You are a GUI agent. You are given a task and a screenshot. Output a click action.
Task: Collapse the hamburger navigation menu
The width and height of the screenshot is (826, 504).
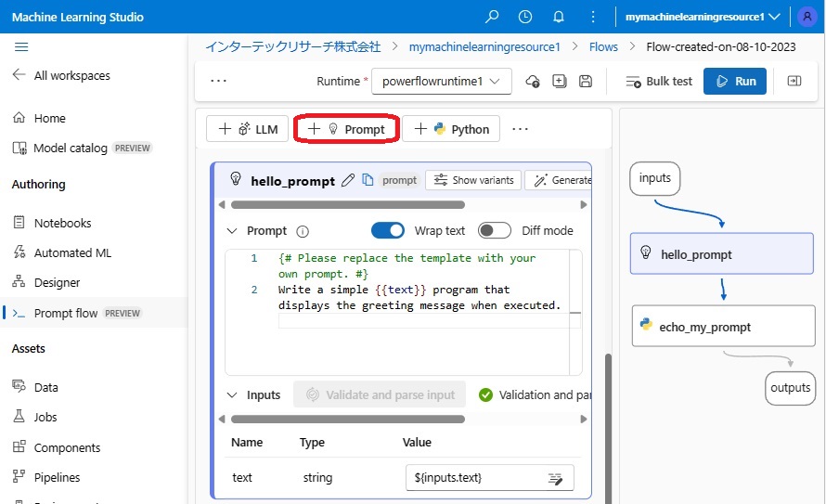tap(21, 46)
